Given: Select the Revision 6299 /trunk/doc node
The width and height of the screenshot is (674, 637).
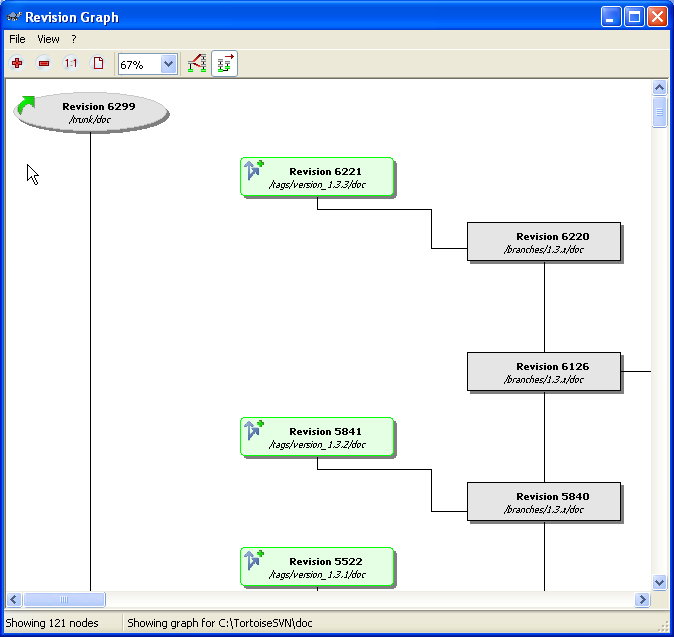Looking at the screenshot, I should 91,113.
